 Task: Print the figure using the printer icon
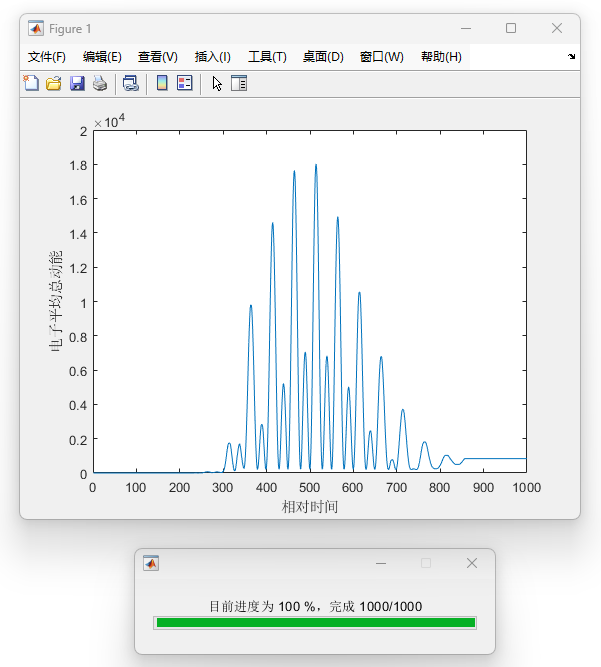pyautogui.click(x=100, y=84)
